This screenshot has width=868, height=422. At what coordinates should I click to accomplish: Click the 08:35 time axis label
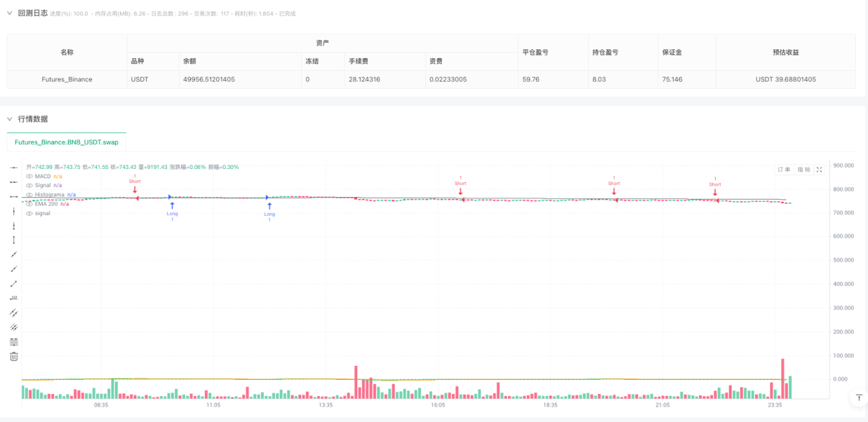(x=101, y=405)
